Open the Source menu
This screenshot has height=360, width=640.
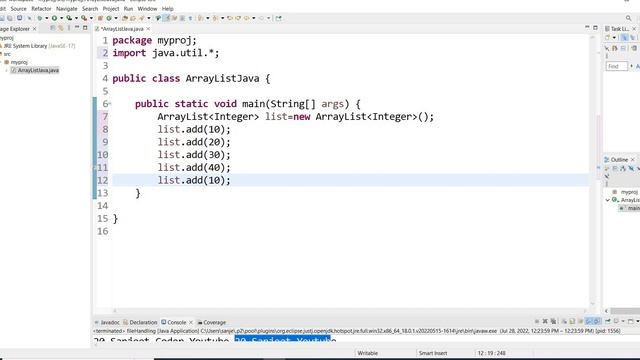[x=18, y=9]
